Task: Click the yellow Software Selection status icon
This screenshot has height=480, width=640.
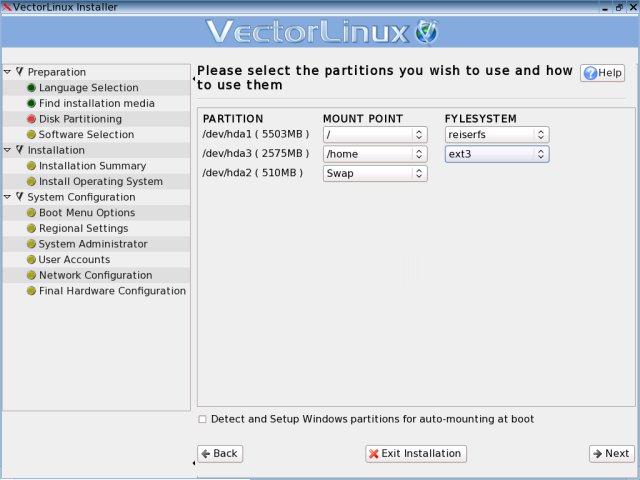Action: [x=31, y=135]
